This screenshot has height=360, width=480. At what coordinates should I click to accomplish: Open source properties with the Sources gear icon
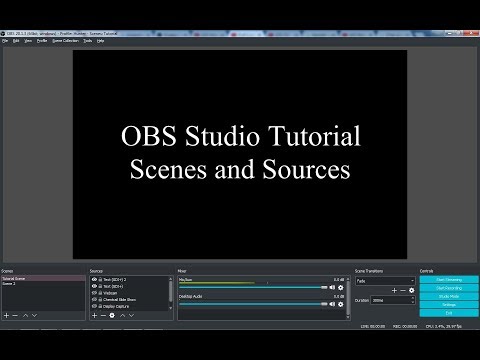[x=112, y=315]
